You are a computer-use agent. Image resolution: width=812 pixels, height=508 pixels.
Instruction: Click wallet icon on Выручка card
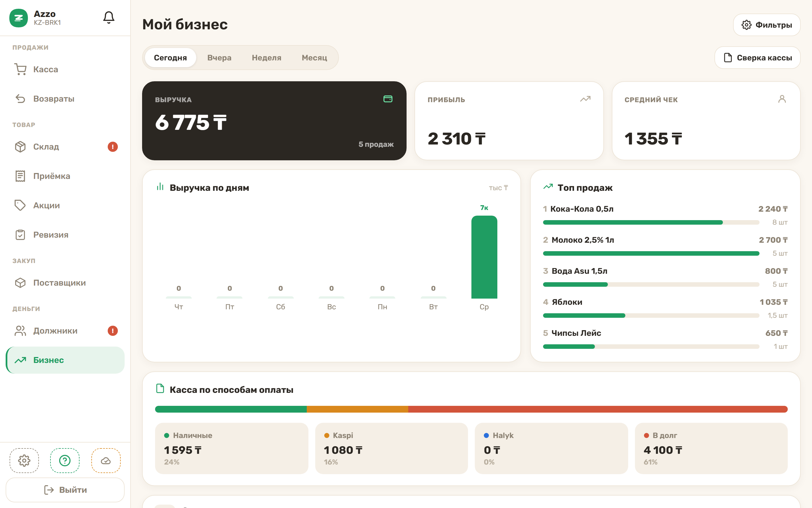pyautogui.click(x=388, y=99)
